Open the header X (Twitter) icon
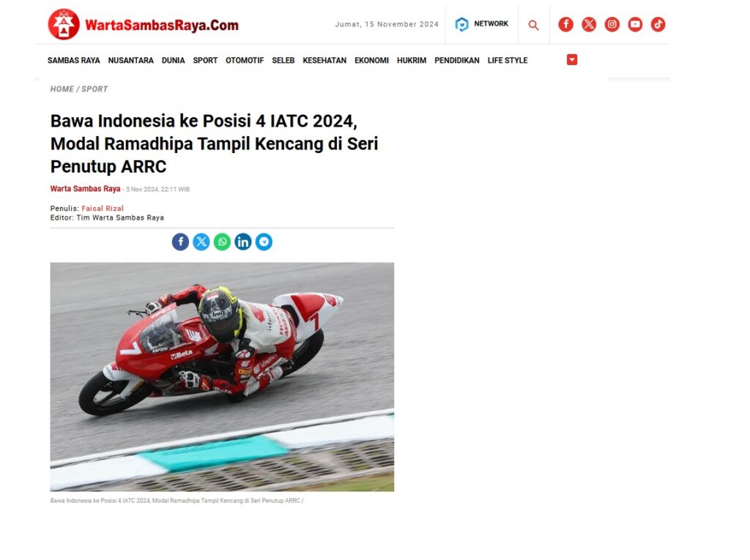750x560 pixels. tap(589, 24)
